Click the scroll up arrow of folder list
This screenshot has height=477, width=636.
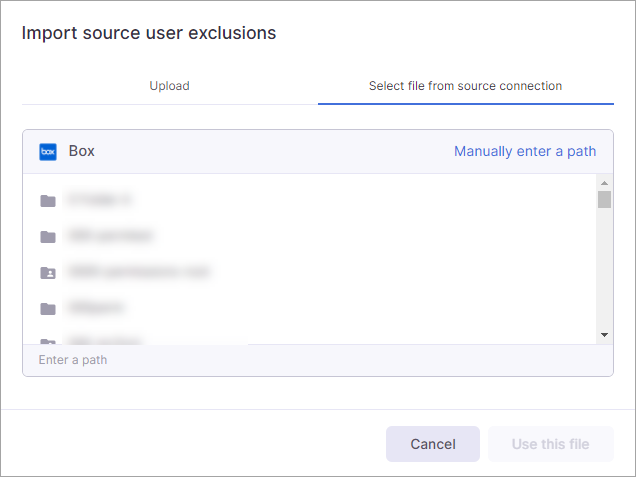(x=604, y=183)
